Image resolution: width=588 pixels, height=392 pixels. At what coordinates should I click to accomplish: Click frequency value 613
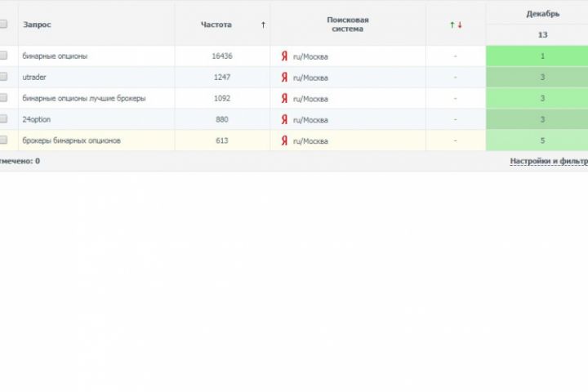(x=222, y=140)
